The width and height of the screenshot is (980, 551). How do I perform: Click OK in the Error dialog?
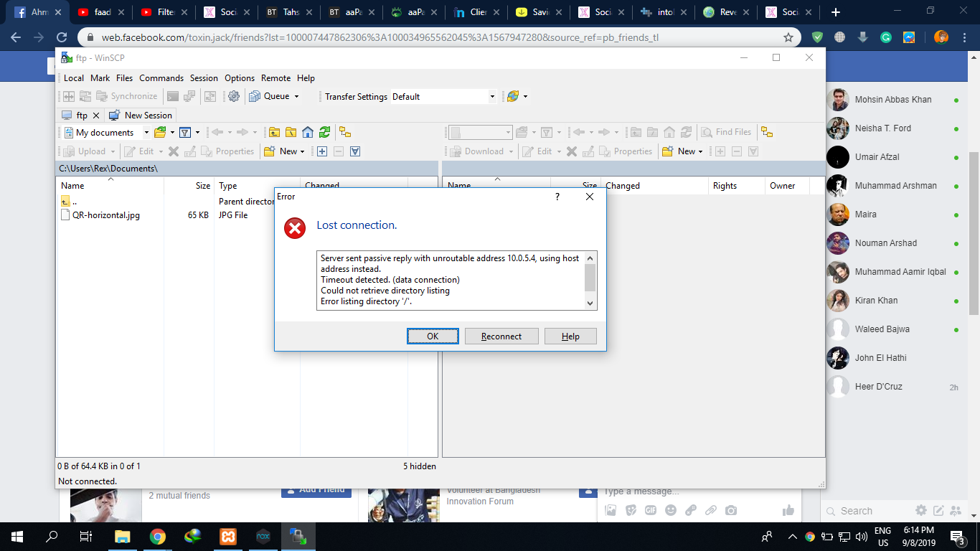point(433,336)
